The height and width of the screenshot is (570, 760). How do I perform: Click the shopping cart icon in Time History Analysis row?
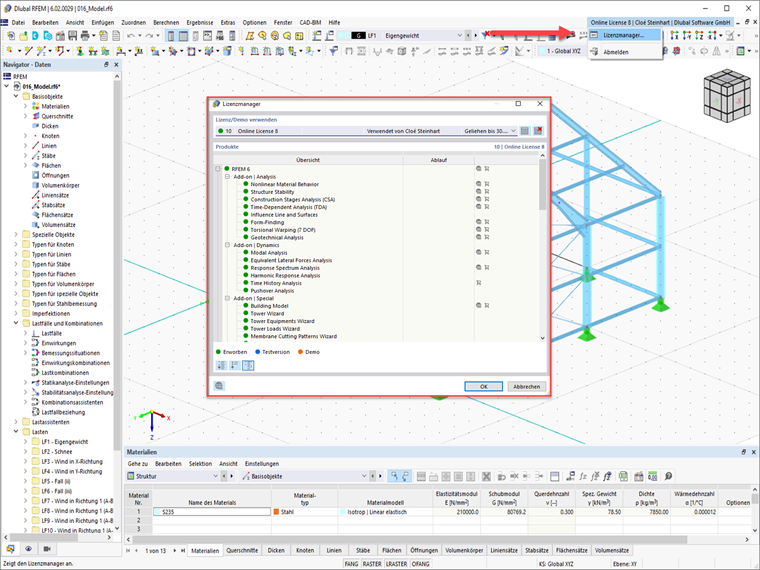[478, 283]
